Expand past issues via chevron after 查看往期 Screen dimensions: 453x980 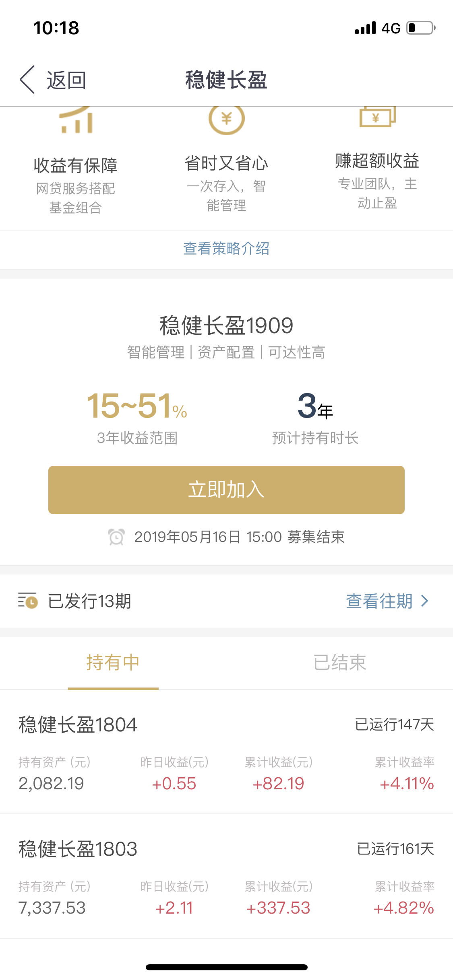(424, 601)
